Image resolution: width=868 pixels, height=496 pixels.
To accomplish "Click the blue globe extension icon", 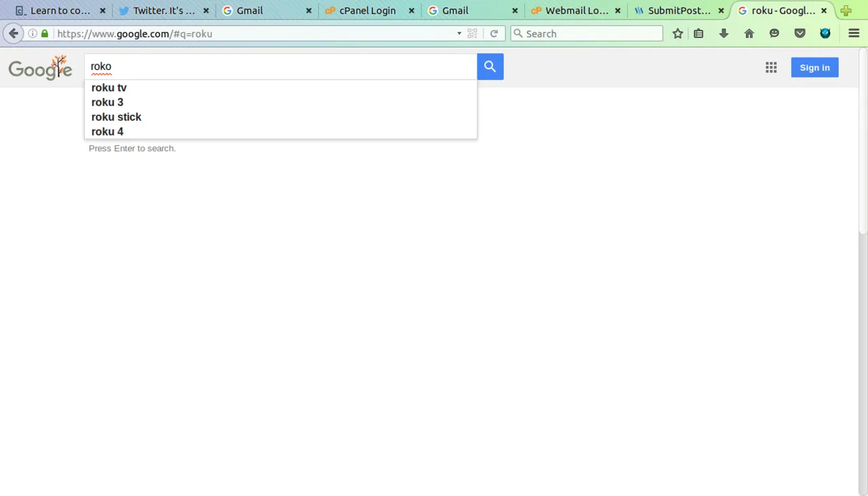I will (825, 33).
